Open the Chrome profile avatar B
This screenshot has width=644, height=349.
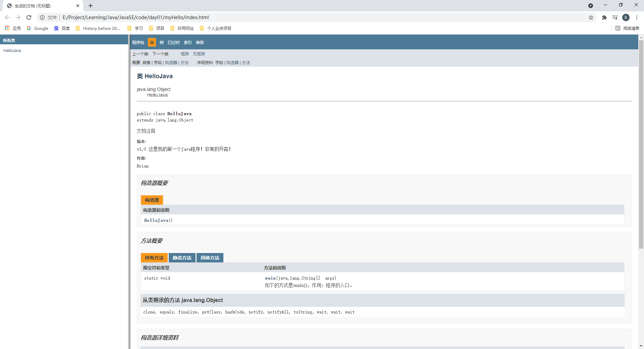coord(626,17)
